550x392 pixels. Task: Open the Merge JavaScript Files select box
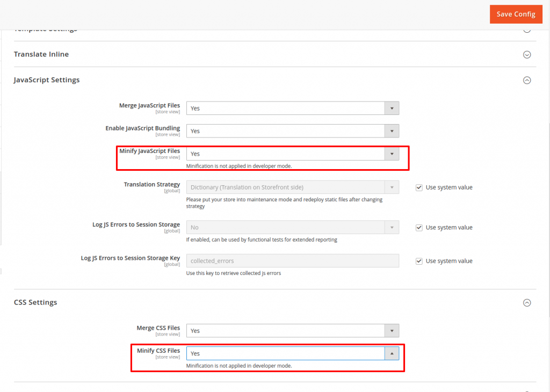click(285, 108)
